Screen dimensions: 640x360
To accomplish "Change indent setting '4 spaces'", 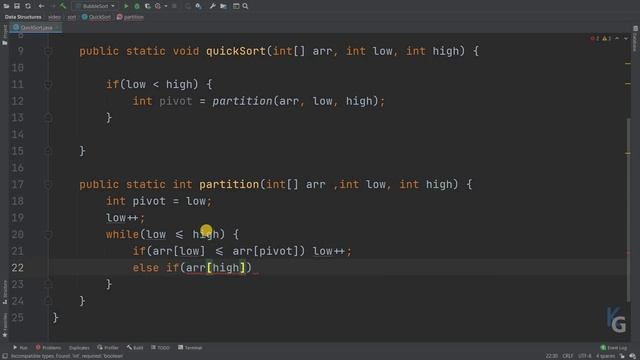I will 605,356.
